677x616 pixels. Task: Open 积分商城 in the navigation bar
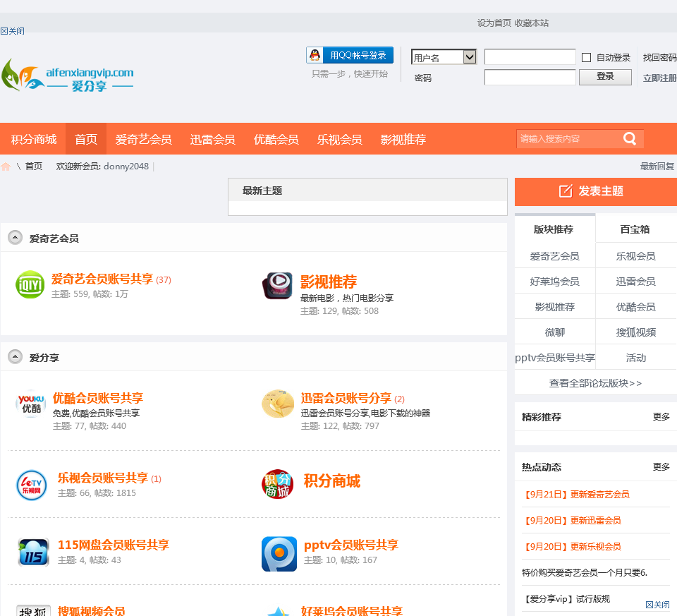point(34,139)
